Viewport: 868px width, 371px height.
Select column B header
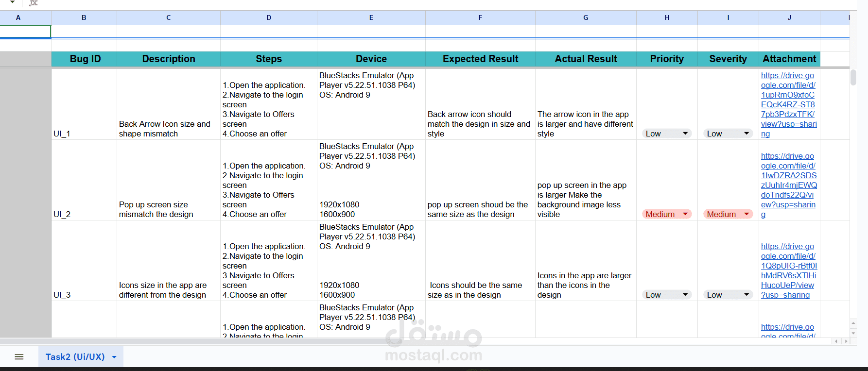pos(84,17)
